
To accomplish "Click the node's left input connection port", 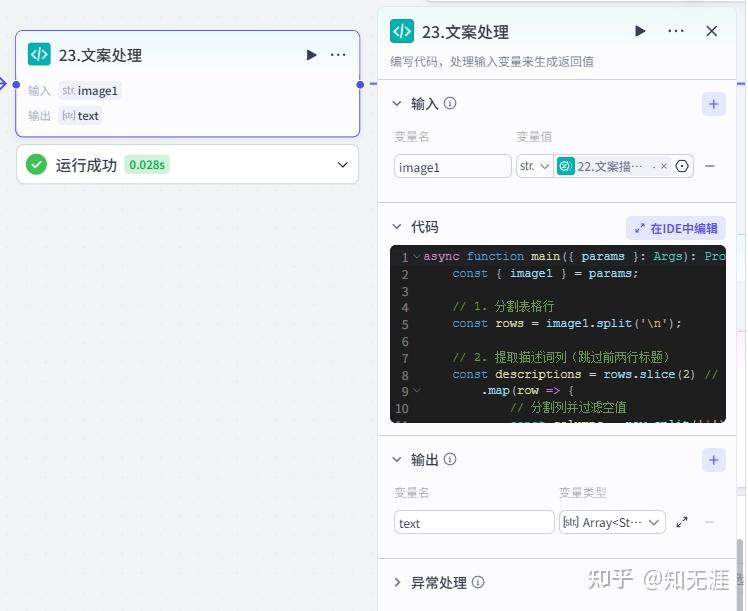I will click(x=16, y=84).
